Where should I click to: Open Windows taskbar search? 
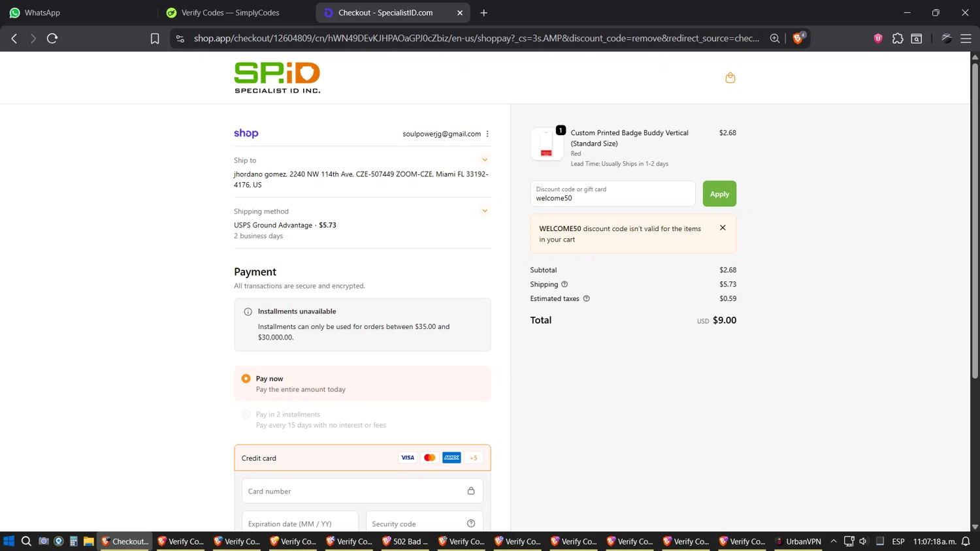(26, 541)
